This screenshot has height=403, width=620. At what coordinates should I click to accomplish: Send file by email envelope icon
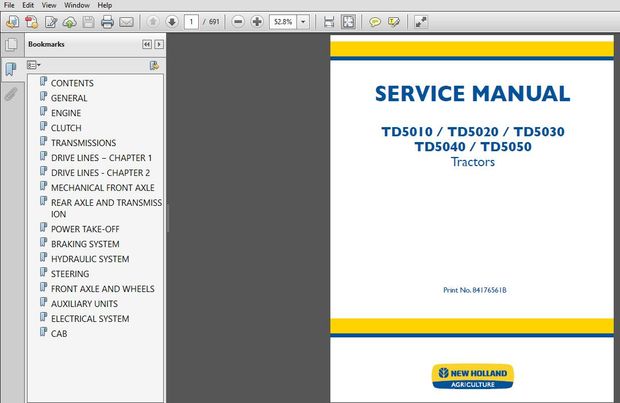[x=126, y=22]
